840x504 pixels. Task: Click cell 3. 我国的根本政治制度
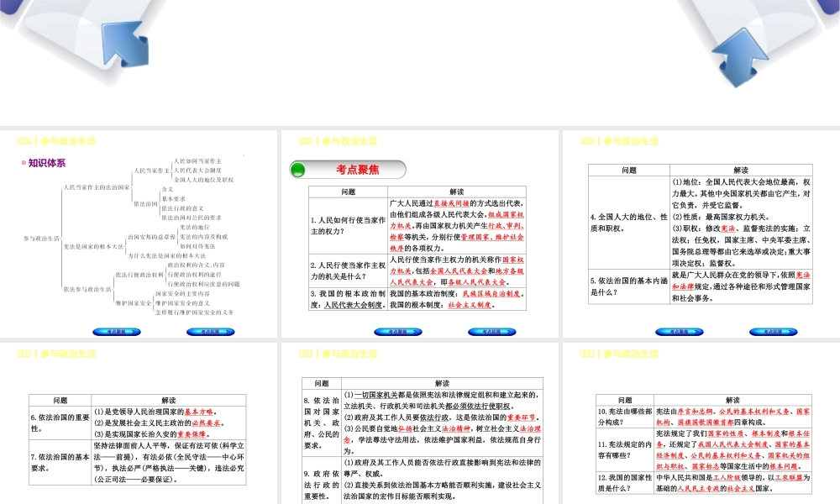(349, 299)
